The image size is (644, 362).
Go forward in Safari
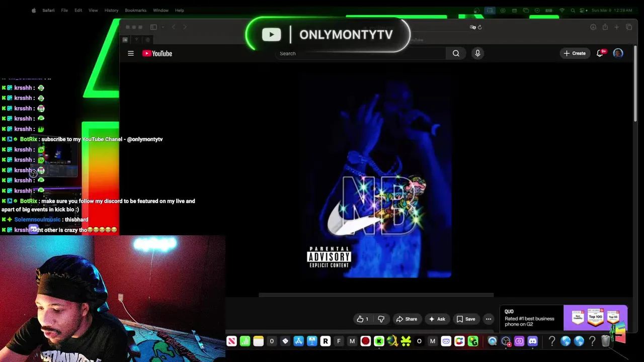[185, 27]
